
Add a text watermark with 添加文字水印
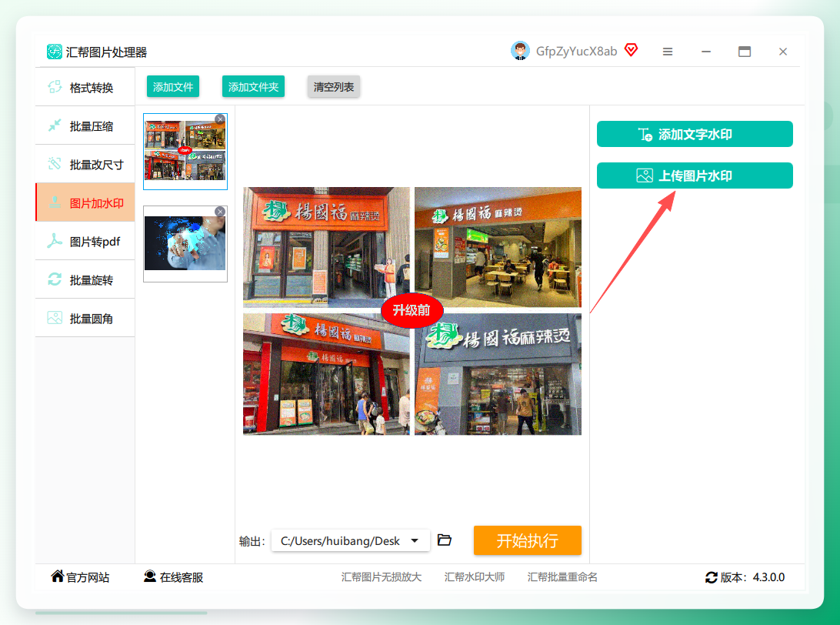tap(695, 134)
